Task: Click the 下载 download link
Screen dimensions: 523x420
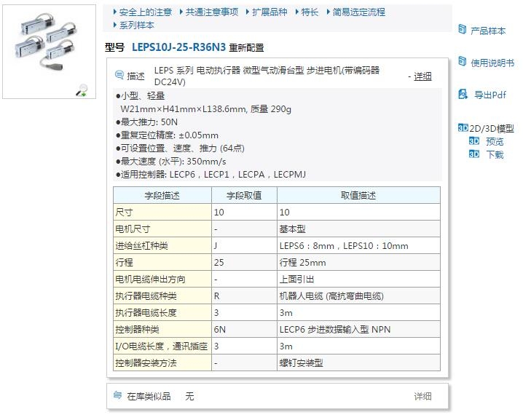Action: pyautogui.click(x=495, y=154)
